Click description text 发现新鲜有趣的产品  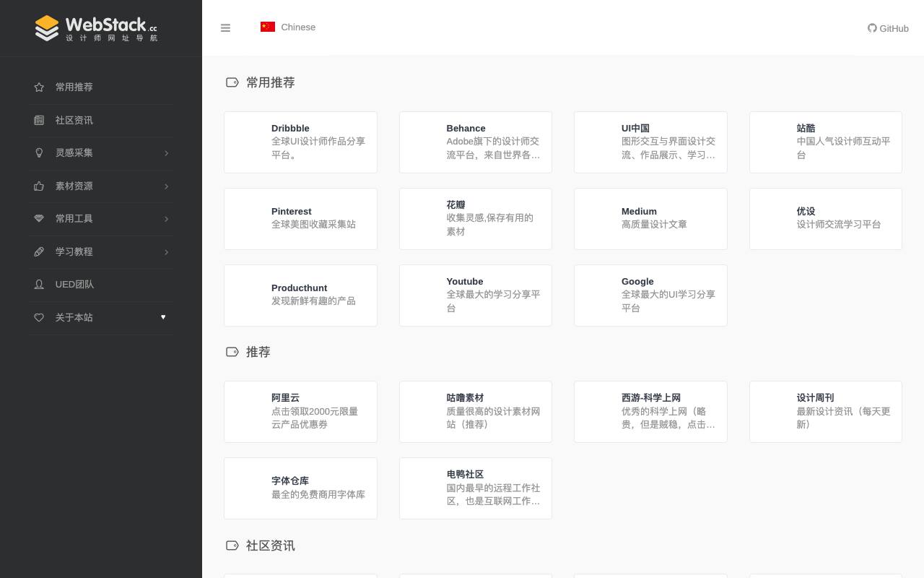(313, 301)
